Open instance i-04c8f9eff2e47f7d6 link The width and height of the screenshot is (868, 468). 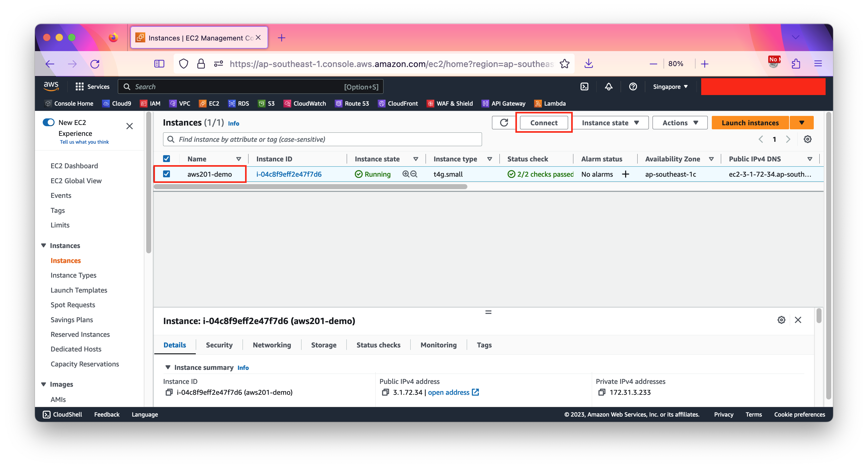(x=289, y=174)
